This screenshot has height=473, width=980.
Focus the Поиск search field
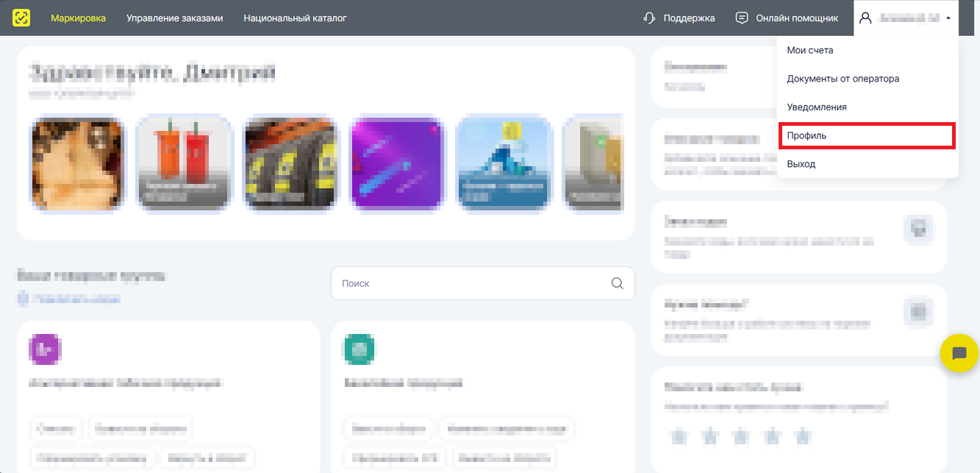coord(482,283)
